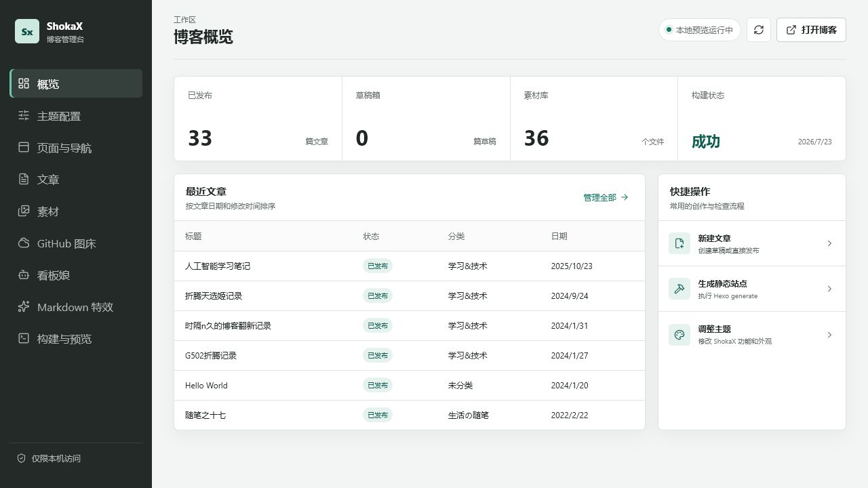Click the ShokaX Sx logo icon
Screen dimensions: 868x488
tap(27, 31)
